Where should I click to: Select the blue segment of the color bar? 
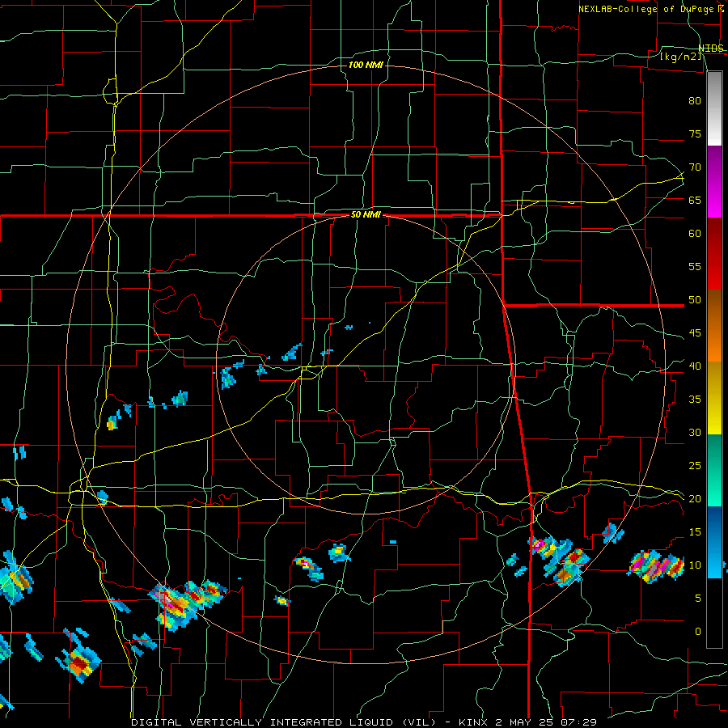[714, 542]
